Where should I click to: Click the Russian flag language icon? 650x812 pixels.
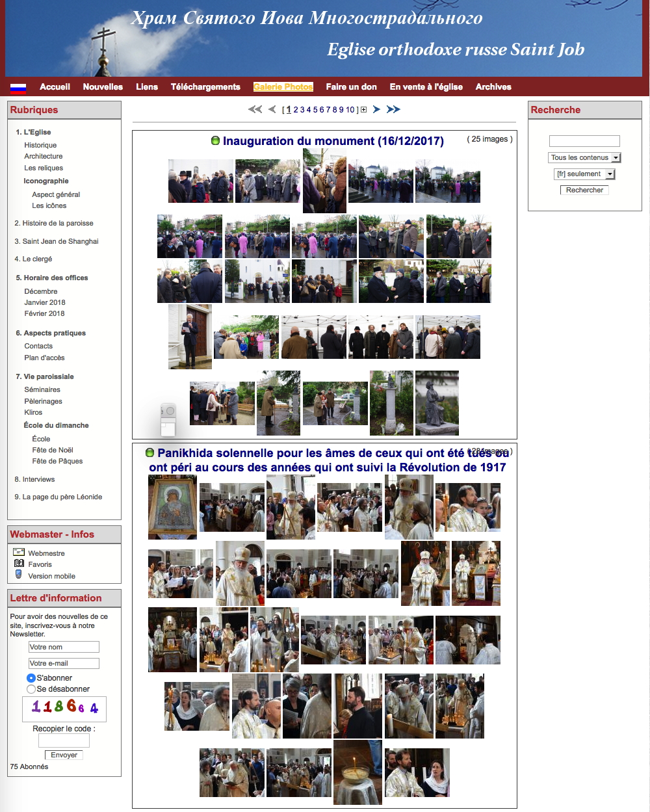pyautogui.click(x=18, y=88)
